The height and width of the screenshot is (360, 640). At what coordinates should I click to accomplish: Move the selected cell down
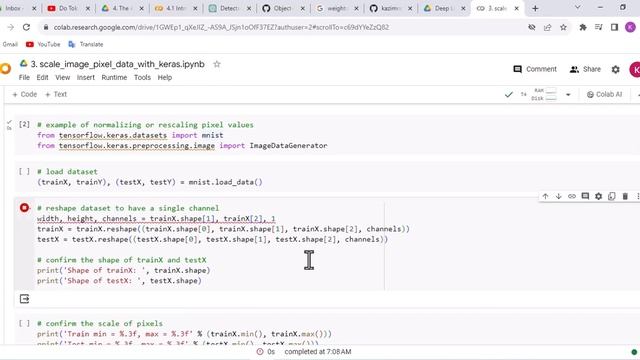[x=558, y=196]
